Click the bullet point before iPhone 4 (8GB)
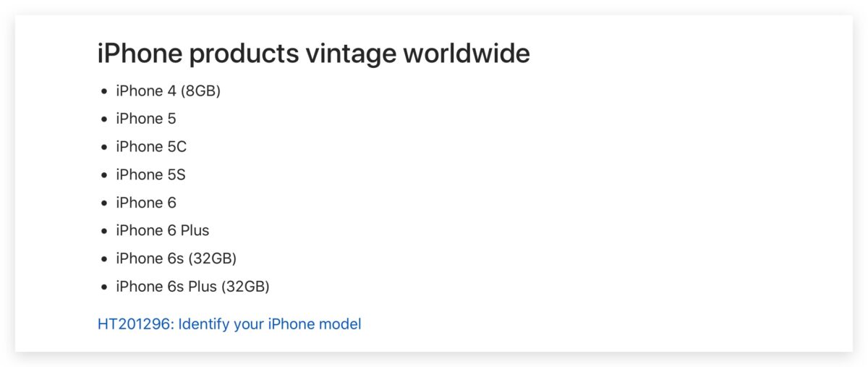This screenshot has width=868, height=367. 105,92
